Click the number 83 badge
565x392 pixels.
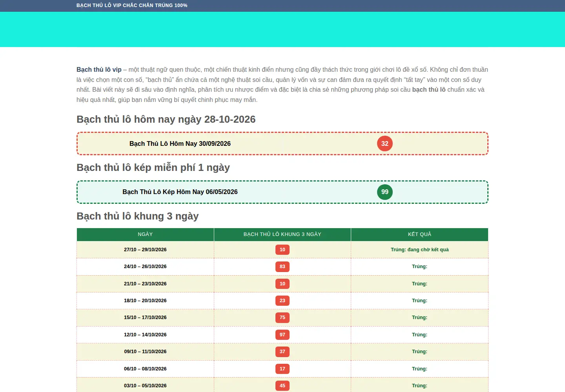tap(282, 267)
